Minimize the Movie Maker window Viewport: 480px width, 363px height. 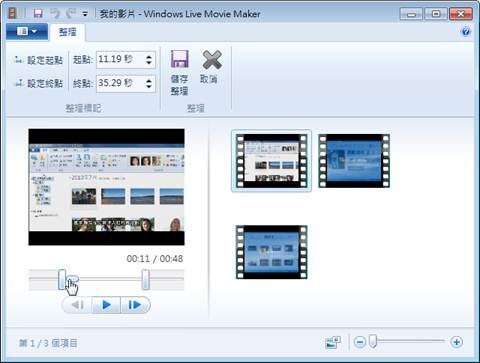(411, 14)
